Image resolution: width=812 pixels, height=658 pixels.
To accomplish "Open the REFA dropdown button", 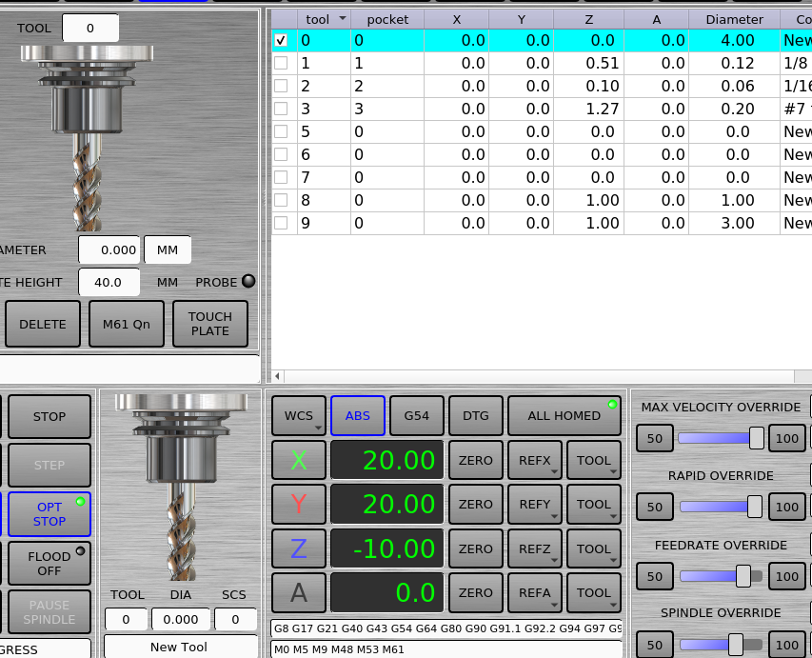I will [535, 592].
